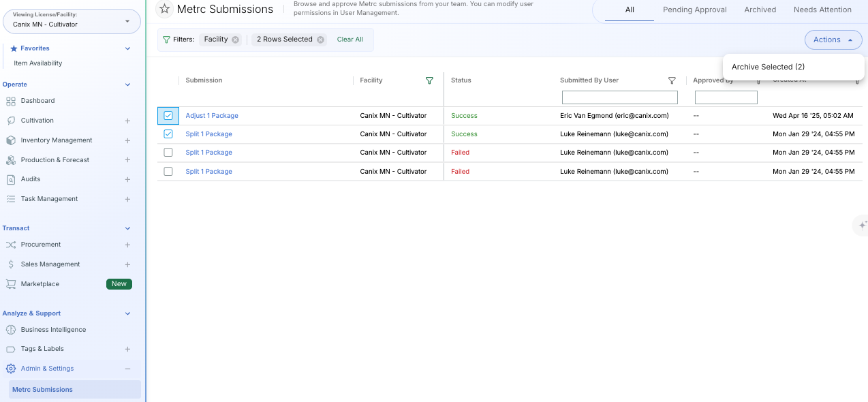868x402 pixels.
Task: Expand the Audits submenu plus
Action: click(x=127, y=179)
